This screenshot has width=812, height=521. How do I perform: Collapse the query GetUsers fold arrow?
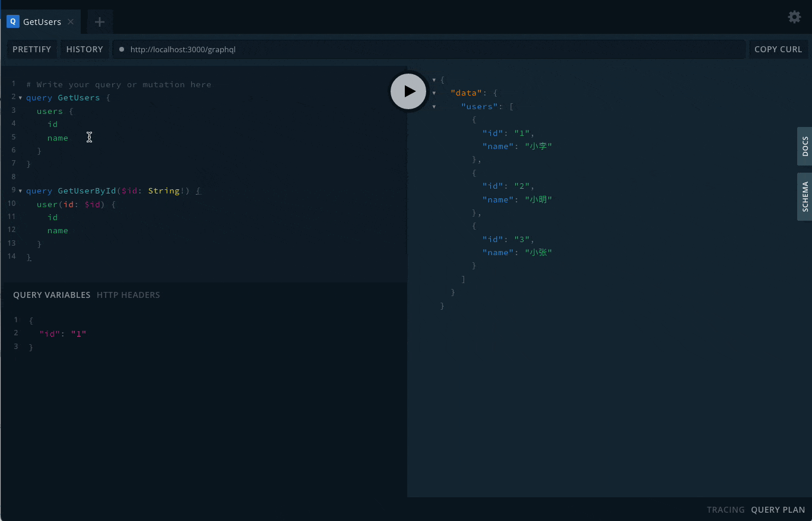pyautogui.click(x=21, y=98)
